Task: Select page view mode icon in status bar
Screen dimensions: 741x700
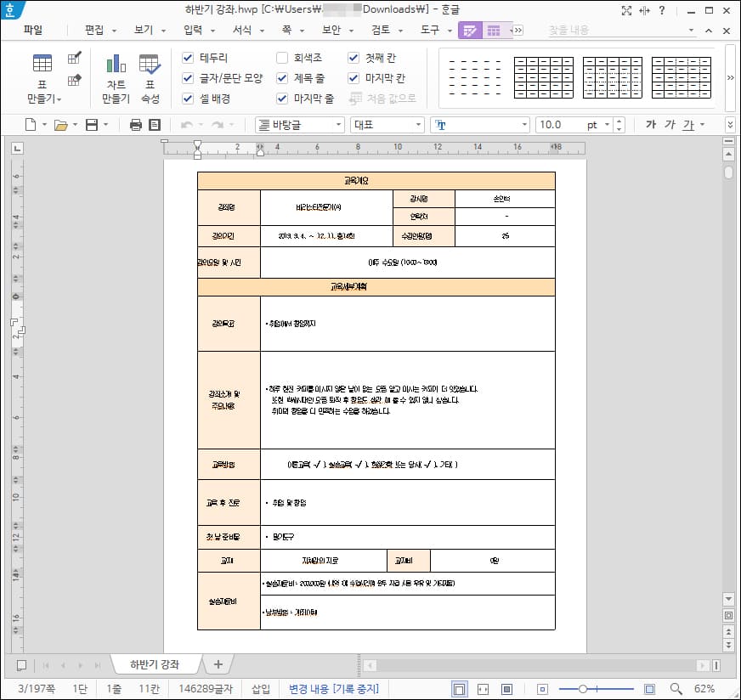Action: click(459, 689)
